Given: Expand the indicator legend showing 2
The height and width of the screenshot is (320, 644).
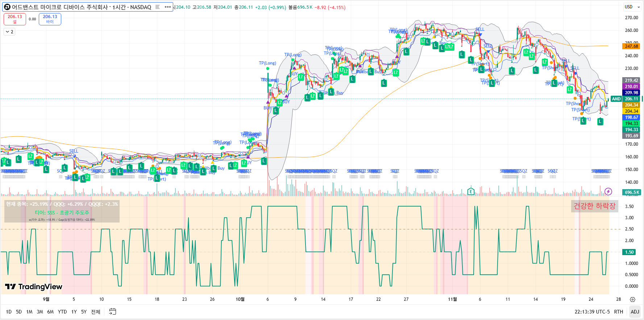Looking at the screenshot, I should tap(9, 32).
